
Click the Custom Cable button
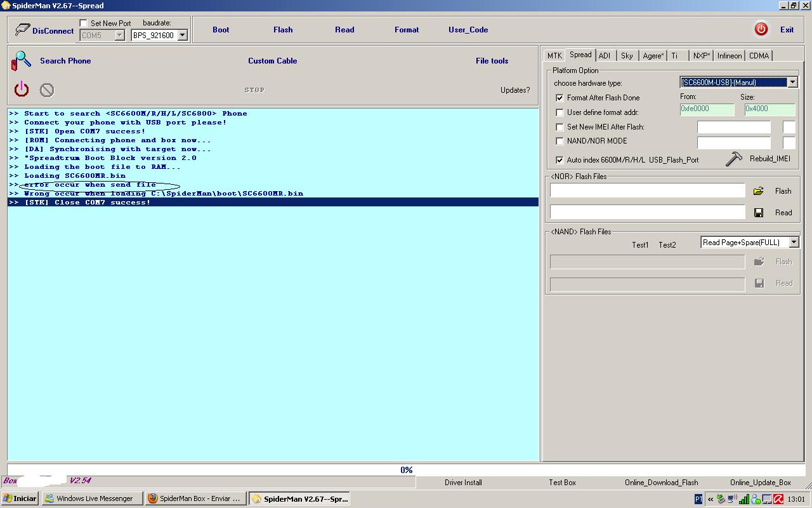(x=273, y=61)
